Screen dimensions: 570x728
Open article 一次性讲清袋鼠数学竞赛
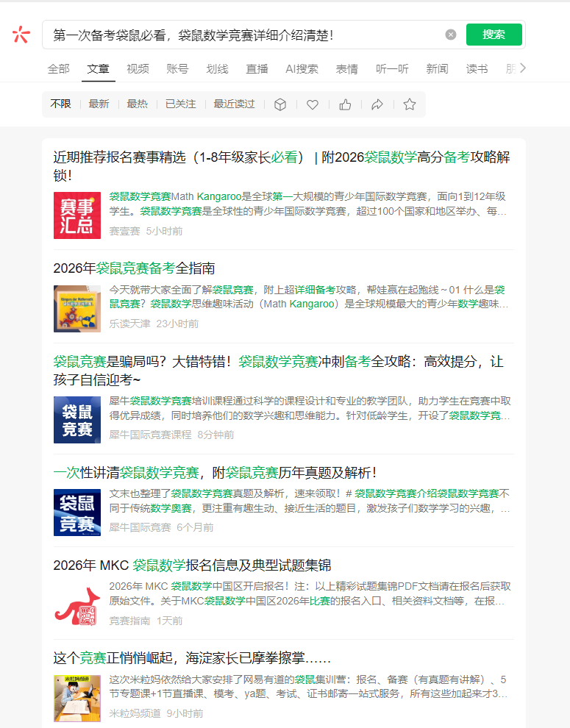pos(215,473)
